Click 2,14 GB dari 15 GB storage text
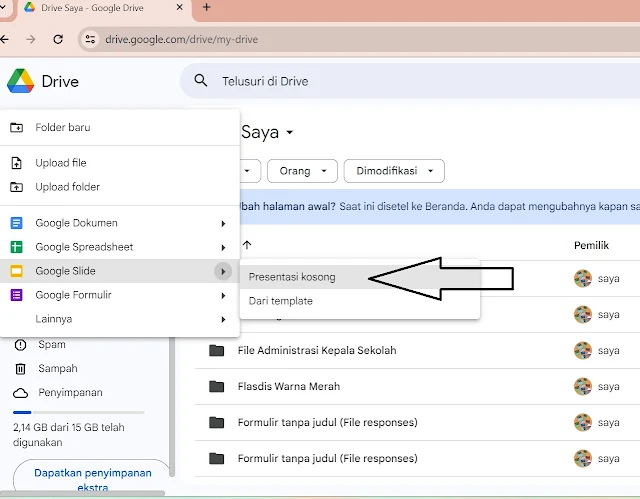The height and width of the screenshot is (499, 640). tap(69, 435)
